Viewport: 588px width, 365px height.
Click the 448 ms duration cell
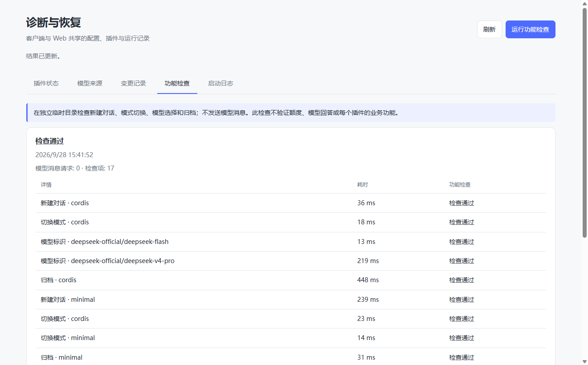(368, 280)
